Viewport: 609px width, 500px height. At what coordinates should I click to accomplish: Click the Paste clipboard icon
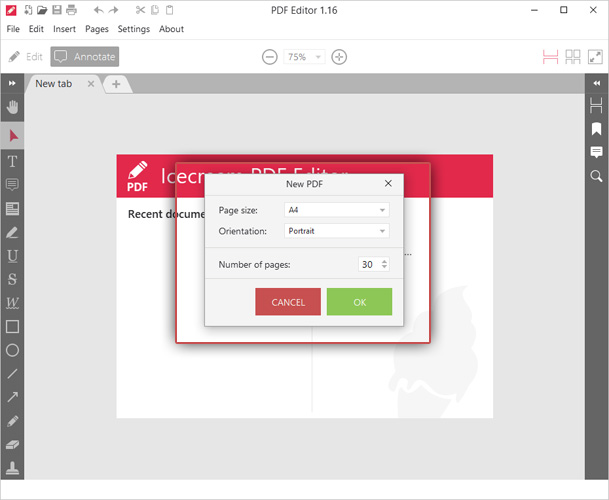tap(169, 10)
